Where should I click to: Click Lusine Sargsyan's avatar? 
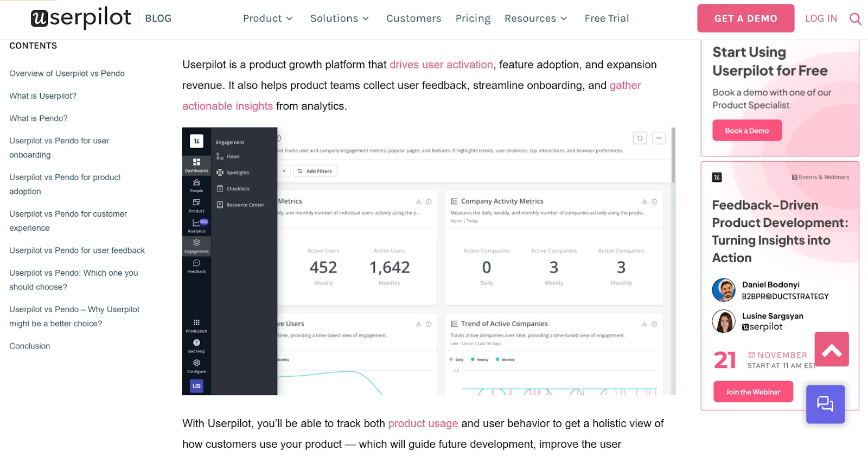tap(724, 321)
